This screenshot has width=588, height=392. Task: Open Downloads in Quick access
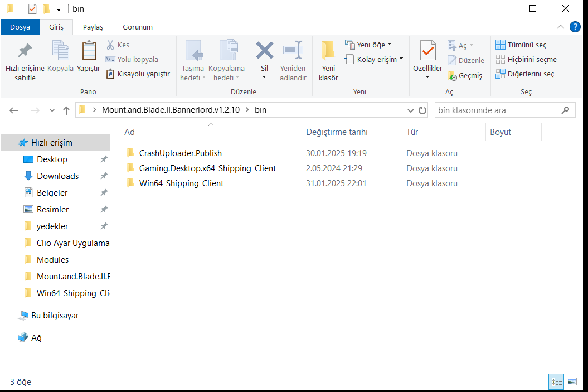coord(57,176)
